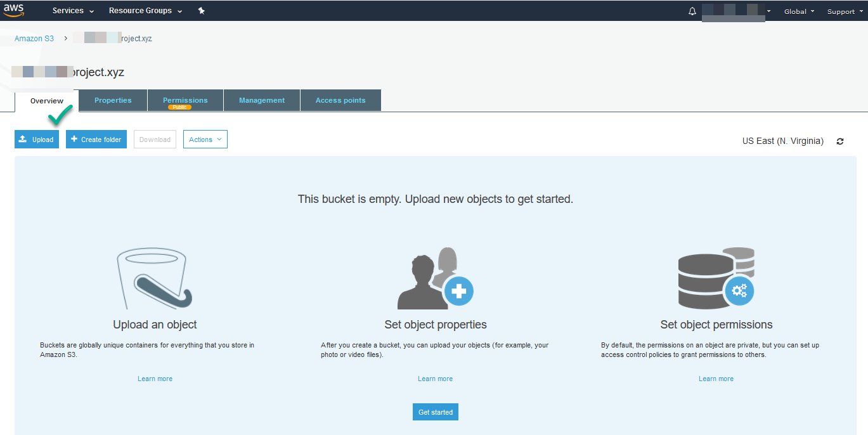
Task: Open Learn more under Upload an object
Action: tap(155, 379)
